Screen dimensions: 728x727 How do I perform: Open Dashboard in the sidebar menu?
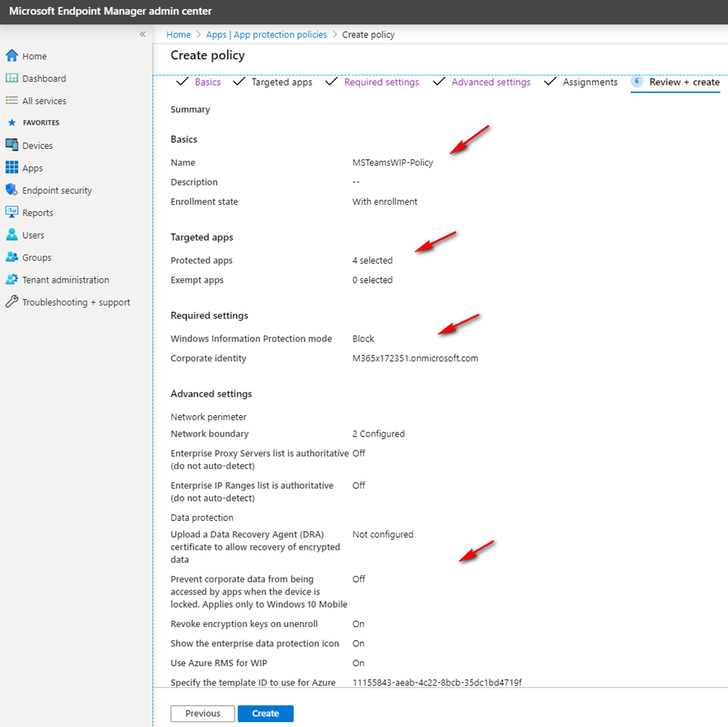tap(44, 79)
